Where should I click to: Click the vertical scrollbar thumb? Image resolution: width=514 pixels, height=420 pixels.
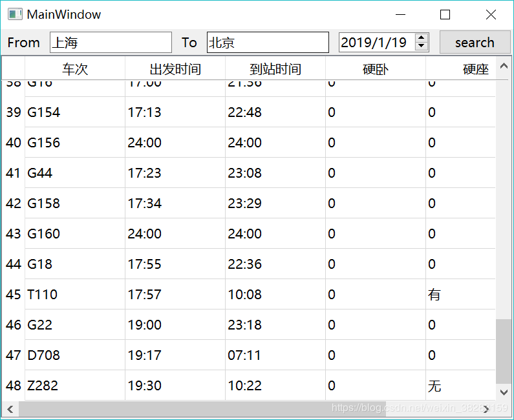(503, 351)
